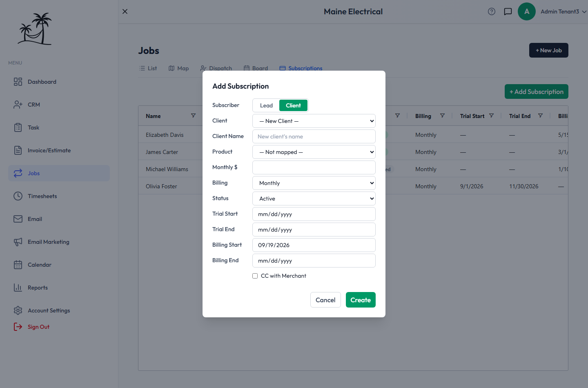Switch to the Board tab

(x=256, y=68)
